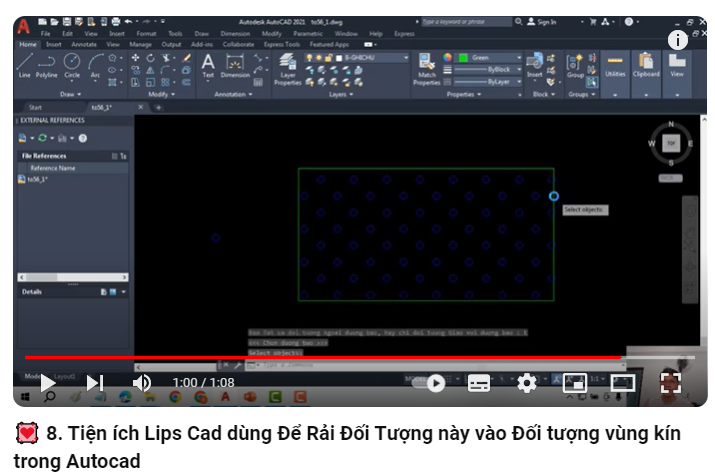Select the Trim tool in Modify
The height and width of the screenshot is (476, 715).
(x=166, y=58)
